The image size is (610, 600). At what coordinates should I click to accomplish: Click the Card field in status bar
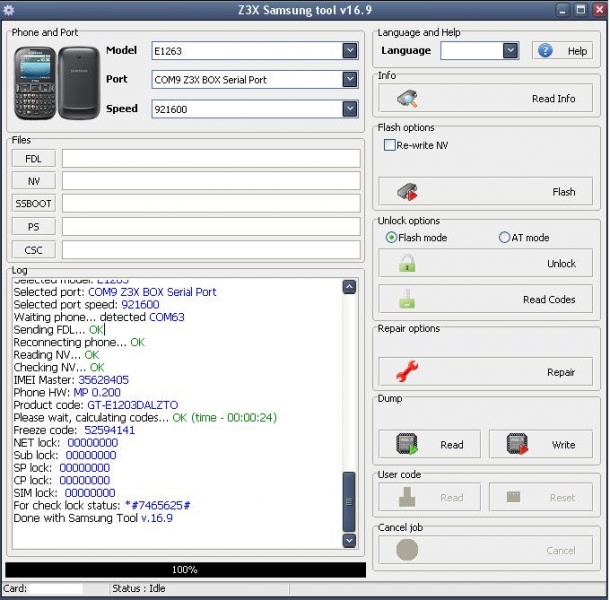click(56, 588)
